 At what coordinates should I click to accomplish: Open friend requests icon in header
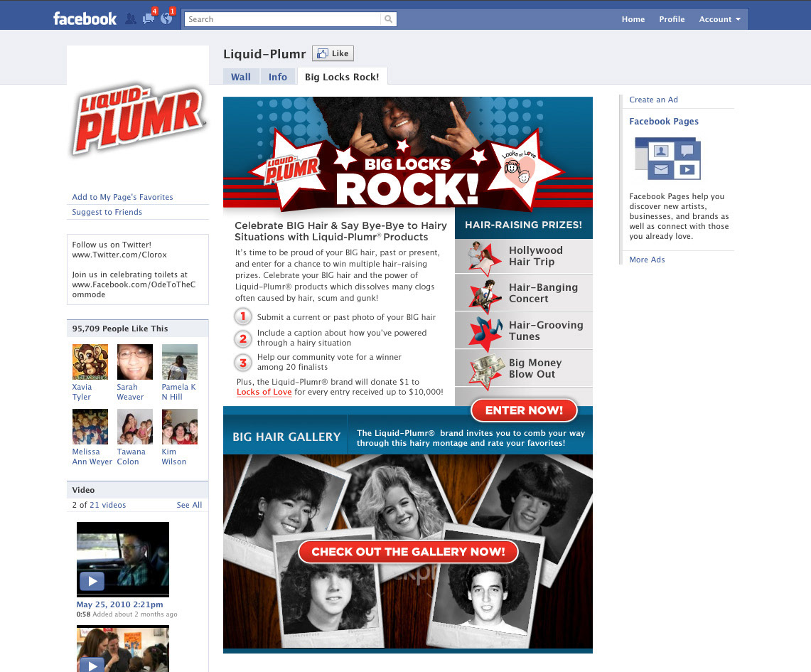coord(131,19)
